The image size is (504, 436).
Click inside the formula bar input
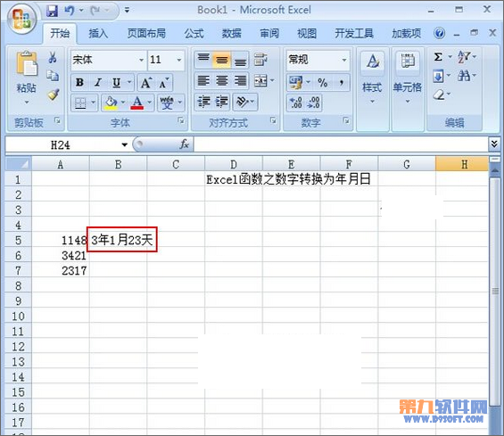341,144
